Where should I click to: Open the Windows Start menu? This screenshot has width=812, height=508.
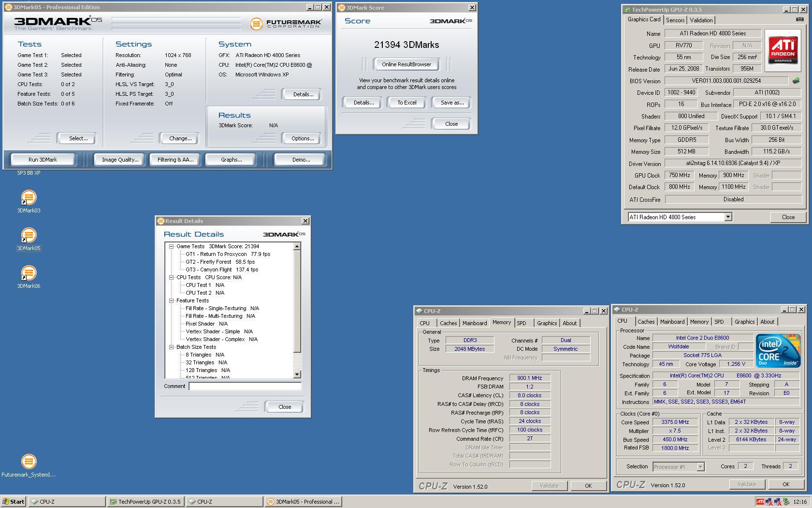pyautogui.click(x=14, y=502)
